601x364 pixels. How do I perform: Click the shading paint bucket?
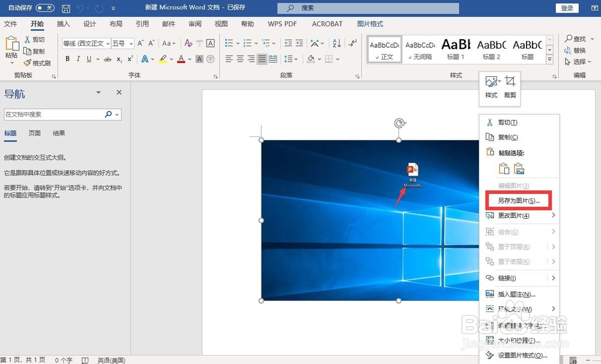click(x=311, y=59)
